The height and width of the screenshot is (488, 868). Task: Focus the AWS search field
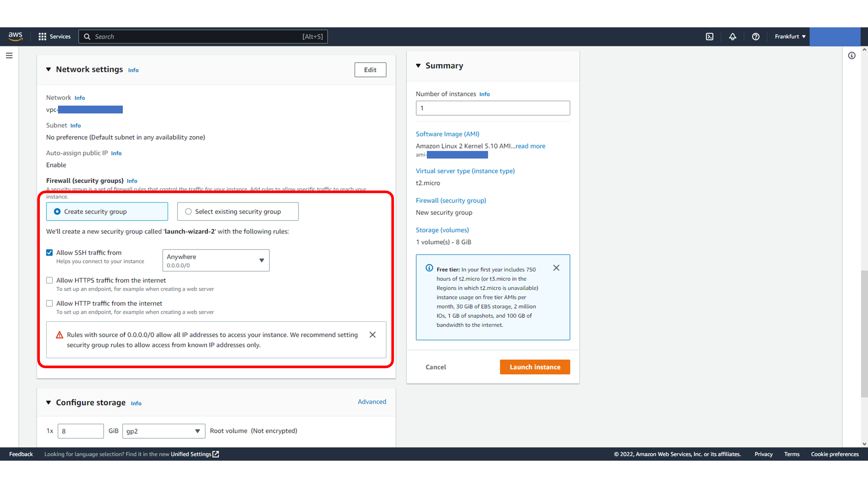203,36
